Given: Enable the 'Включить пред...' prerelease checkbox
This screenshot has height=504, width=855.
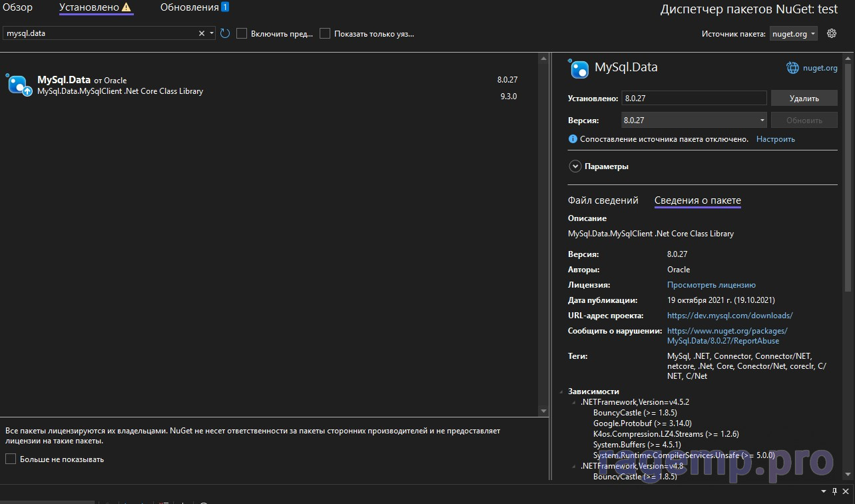Looking at the screenshot, I should tap(242, 33).
